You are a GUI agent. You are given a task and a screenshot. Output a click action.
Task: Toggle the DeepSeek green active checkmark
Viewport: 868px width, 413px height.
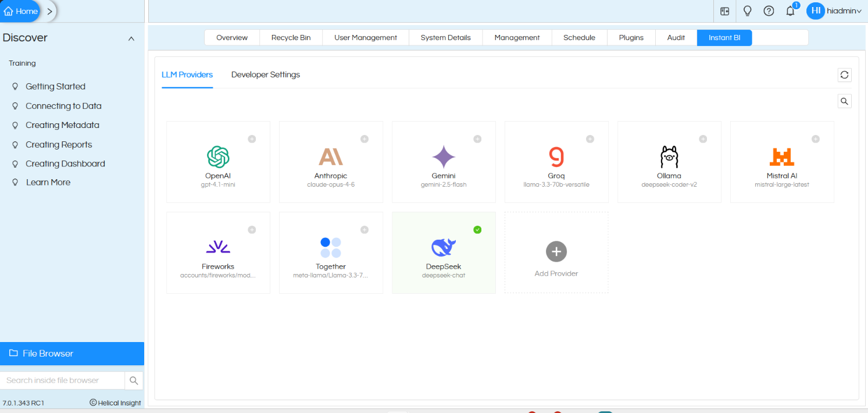point(477,230)
